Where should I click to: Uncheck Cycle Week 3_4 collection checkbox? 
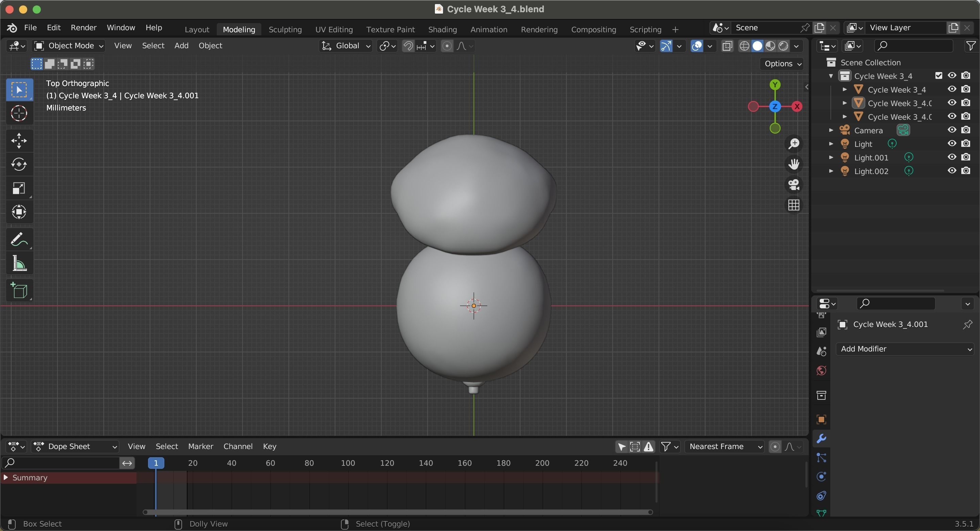(938, 76)
